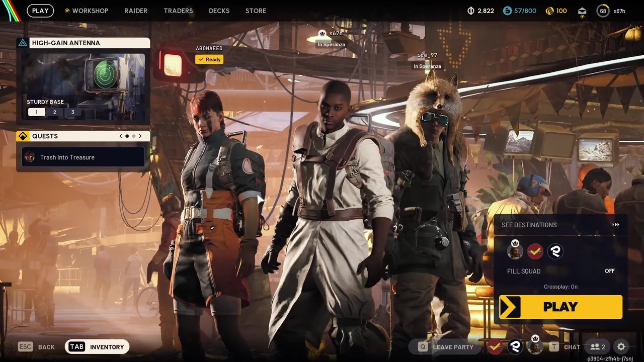644x362 pixels.
Task: Click the High-Gain Antenna title text
Action: pyautogui.click(x=66, y=43)
